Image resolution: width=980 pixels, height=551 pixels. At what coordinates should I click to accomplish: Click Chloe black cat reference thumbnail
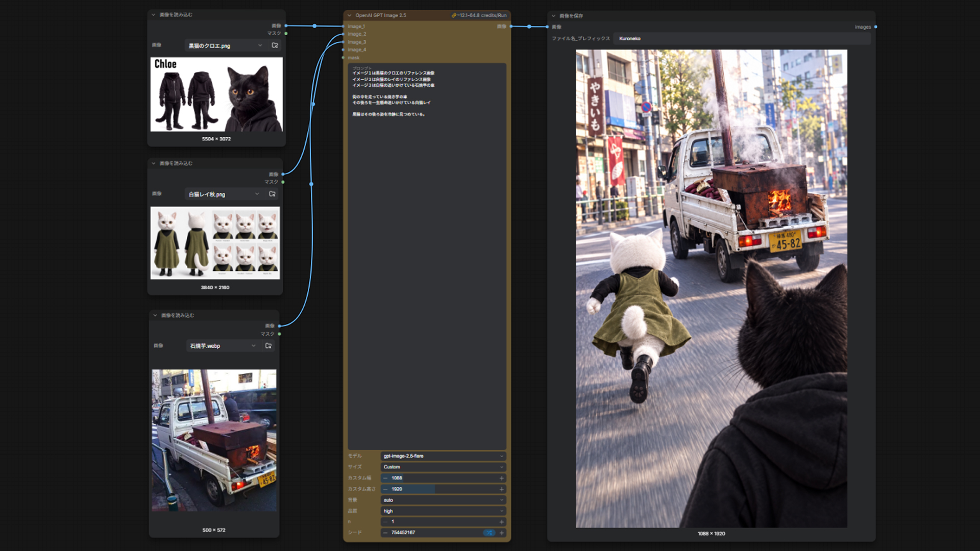216,94
